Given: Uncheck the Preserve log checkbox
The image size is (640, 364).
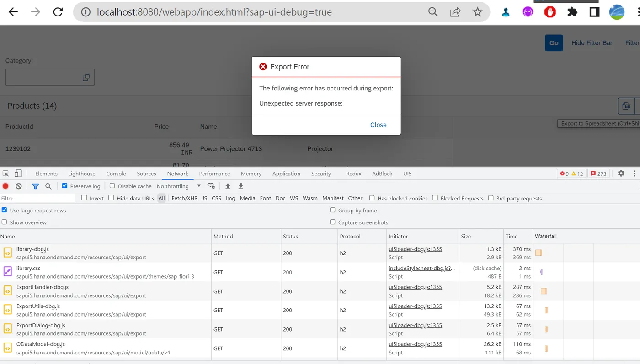Looking at the screenshot, I should 64,186.
